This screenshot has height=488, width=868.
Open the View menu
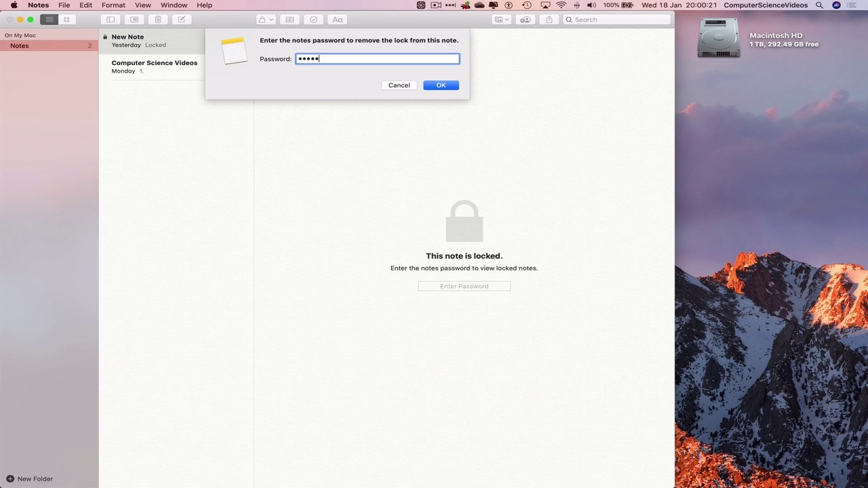(x=142, y=5)
